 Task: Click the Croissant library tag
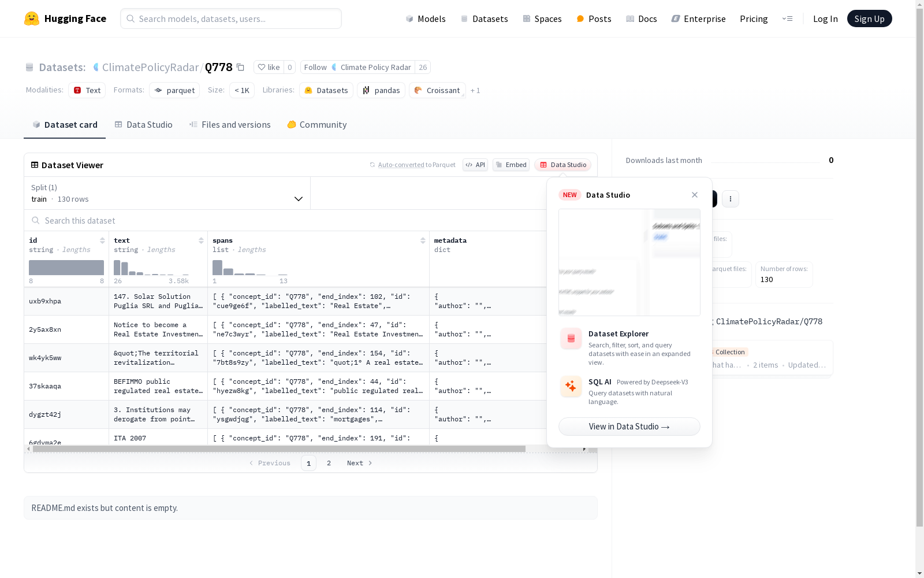click(437, 90)
